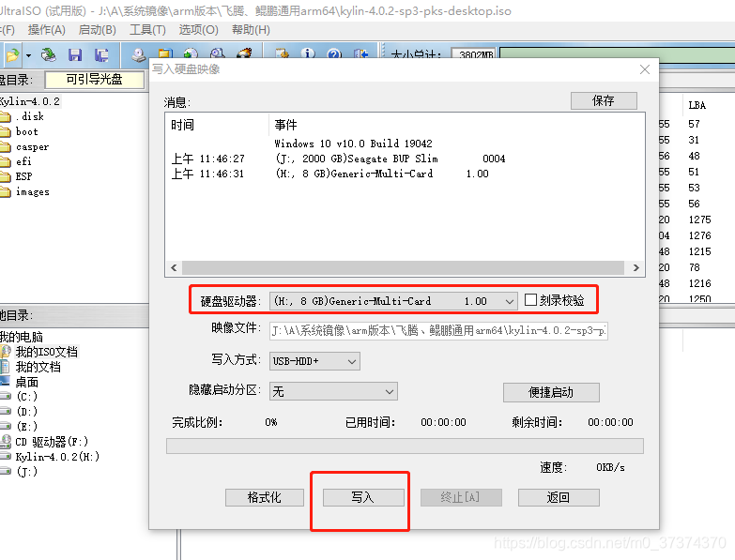735x560 pixels.
Task: Select the Kylin-4.0.2 root tree node
Action: pyautogui.click(x=30, y=101)
